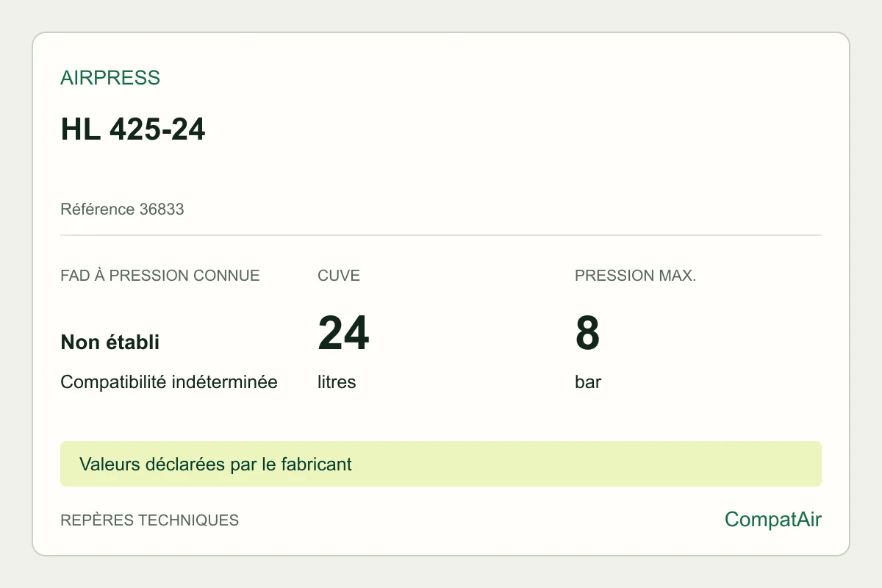The width and height of the screenshot is (882, 588).
Task: Click the AIRPRESS brand label
Action: click(x=110, y=78)
